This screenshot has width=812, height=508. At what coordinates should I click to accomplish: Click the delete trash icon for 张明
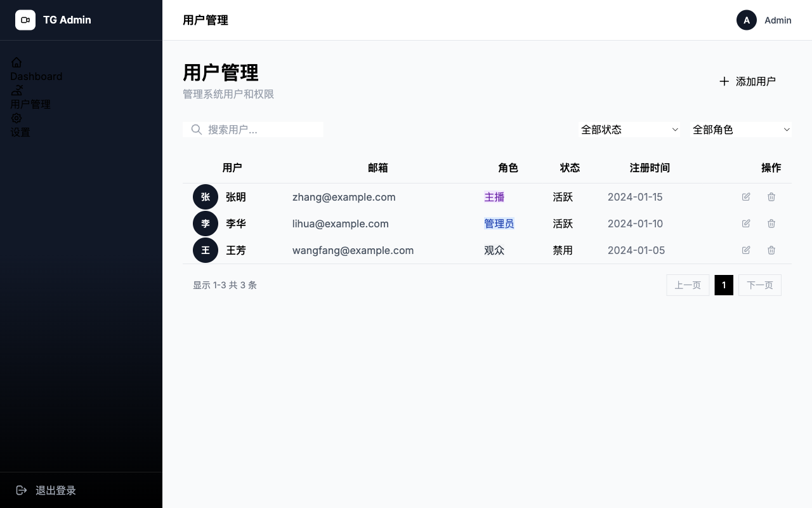pos(771,197)
